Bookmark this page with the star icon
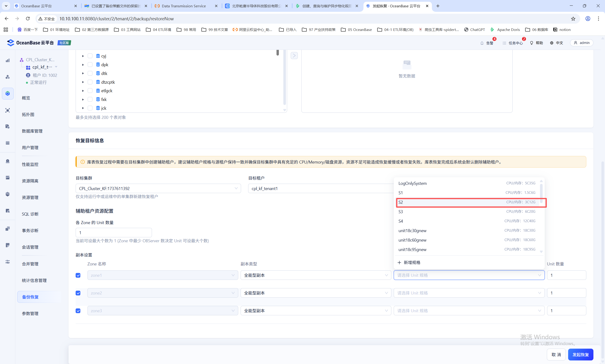 (x=573, y=19)
